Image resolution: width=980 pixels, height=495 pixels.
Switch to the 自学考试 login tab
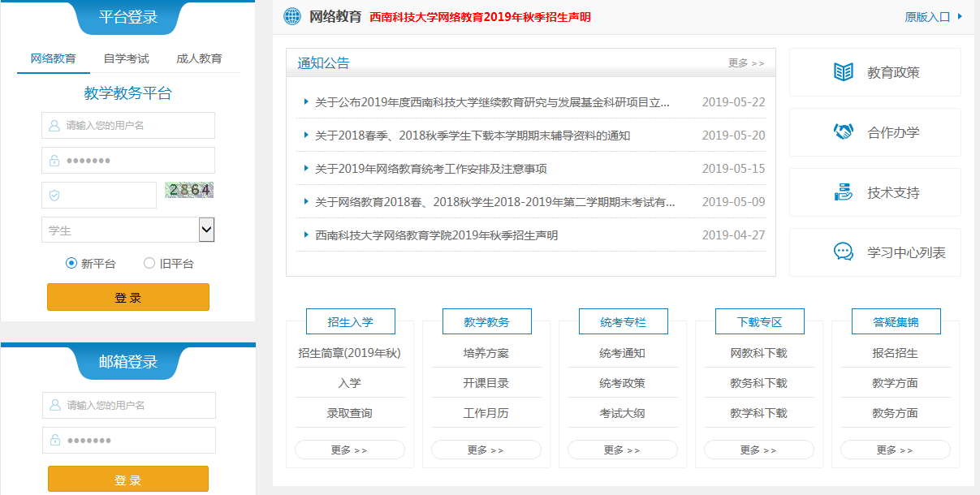pos(126,58)
